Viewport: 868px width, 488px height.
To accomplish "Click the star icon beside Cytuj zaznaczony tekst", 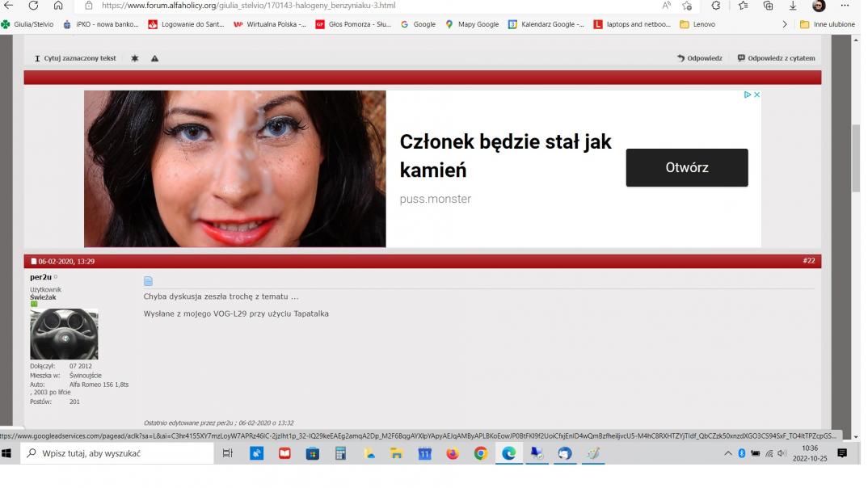I will click(134, 58).
